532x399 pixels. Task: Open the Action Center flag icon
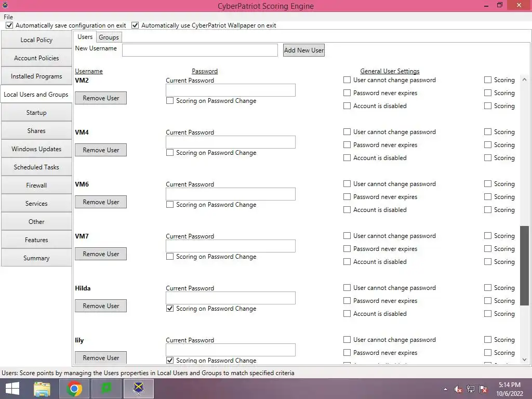point(483,389)
